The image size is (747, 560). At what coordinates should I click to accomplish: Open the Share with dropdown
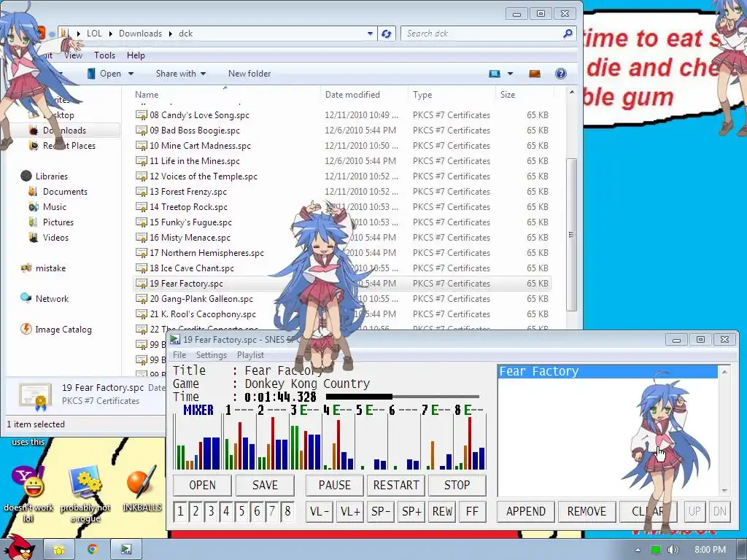[181, 74]
